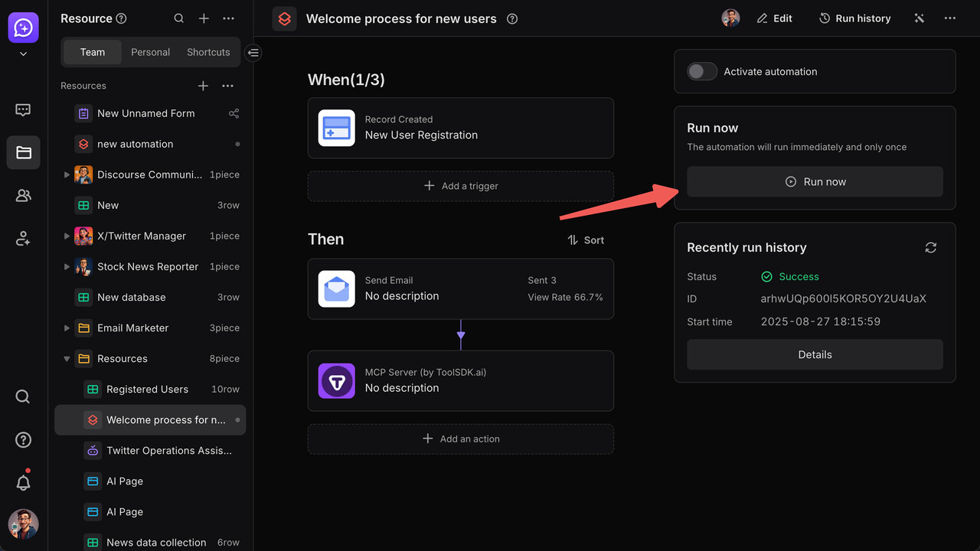Expand the Discourse Community folder

point(67,174)
